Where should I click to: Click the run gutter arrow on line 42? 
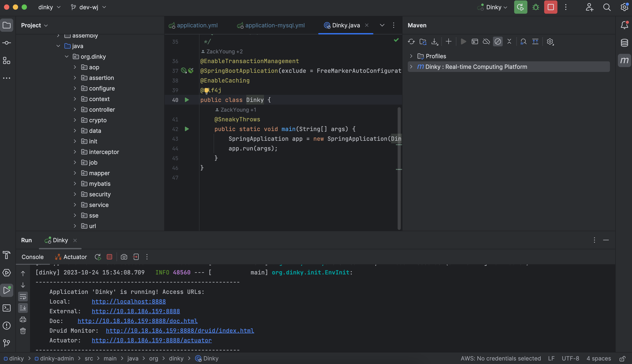(187, 129)
